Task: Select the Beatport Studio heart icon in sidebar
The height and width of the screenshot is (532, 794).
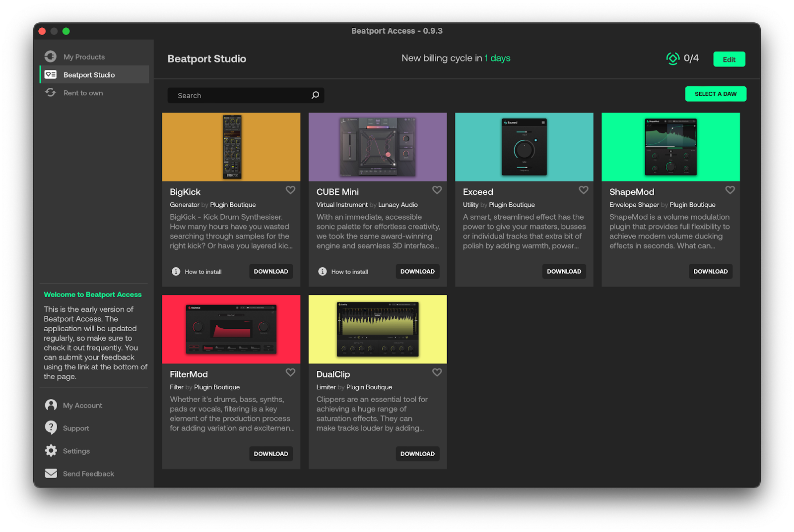Action: tap(50, 74)
